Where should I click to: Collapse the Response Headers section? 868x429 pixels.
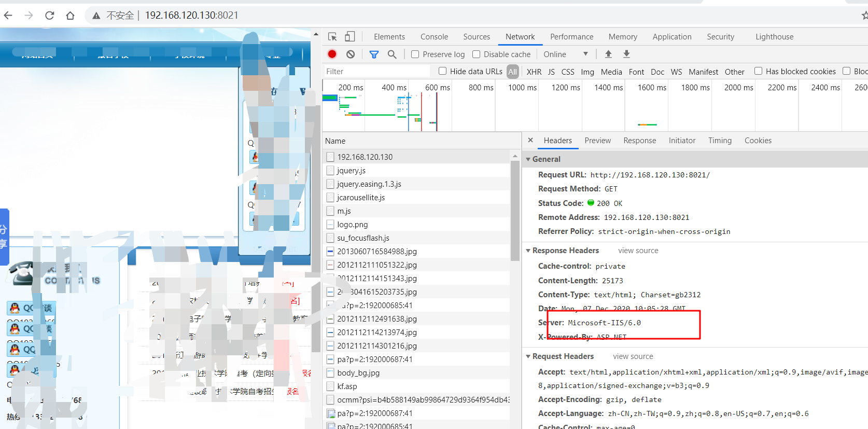528,251
